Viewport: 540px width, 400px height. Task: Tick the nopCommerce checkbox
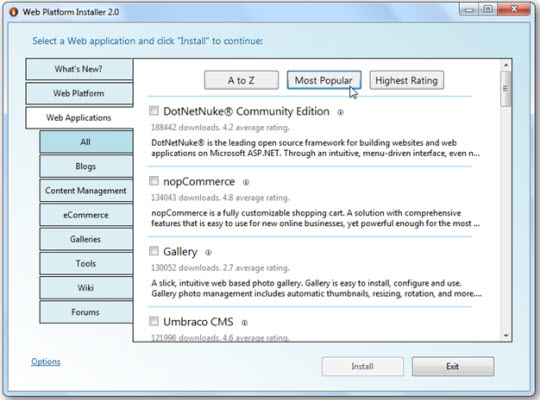[x=154, y=181]
